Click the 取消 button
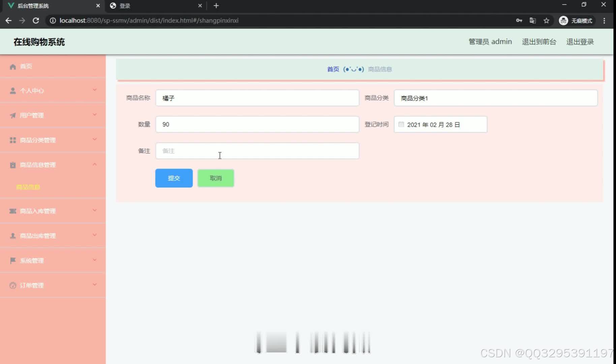Viewport: 616px width, 364px height. pos(216,178)
